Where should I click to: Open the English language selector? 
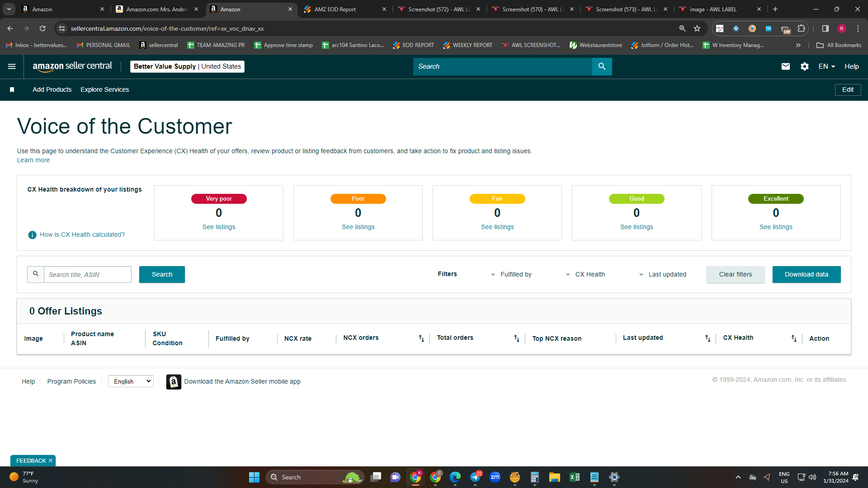[131, 381]
